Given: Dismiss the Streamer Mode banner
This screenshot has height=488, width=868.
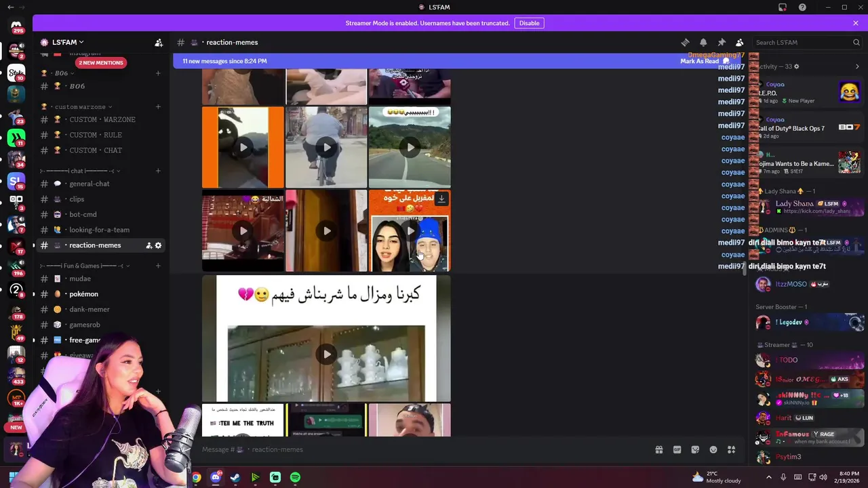Looking at the screenshot, I should click(x=856, y=23).
